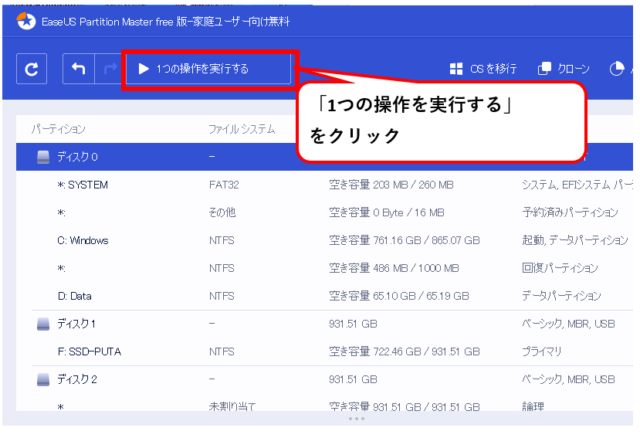Select the ディスク 0 row
Image resolution: width=640 pixels, height=438 pixels.
click(x=324, y=157)
